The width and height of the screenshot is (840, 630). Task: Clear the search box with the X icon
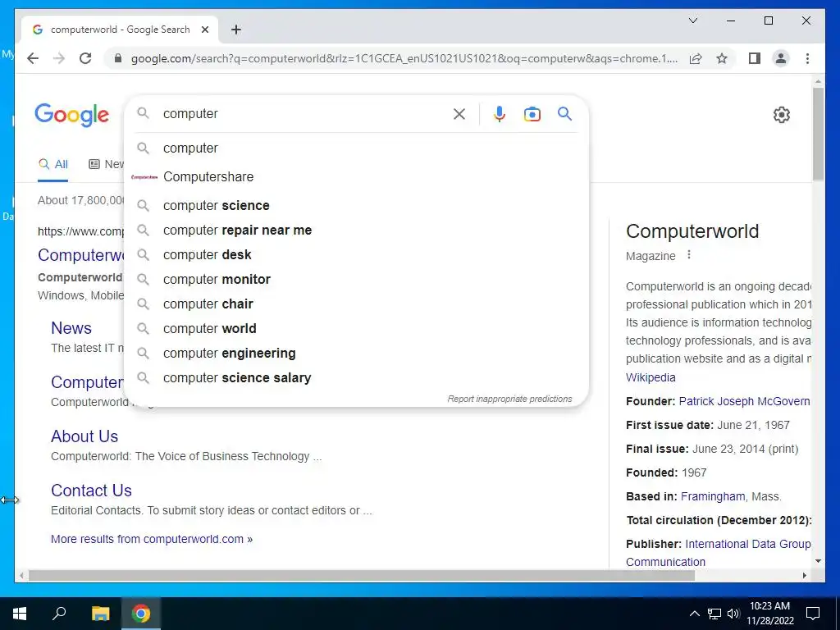pyautogui.click(x=459, y=114)
